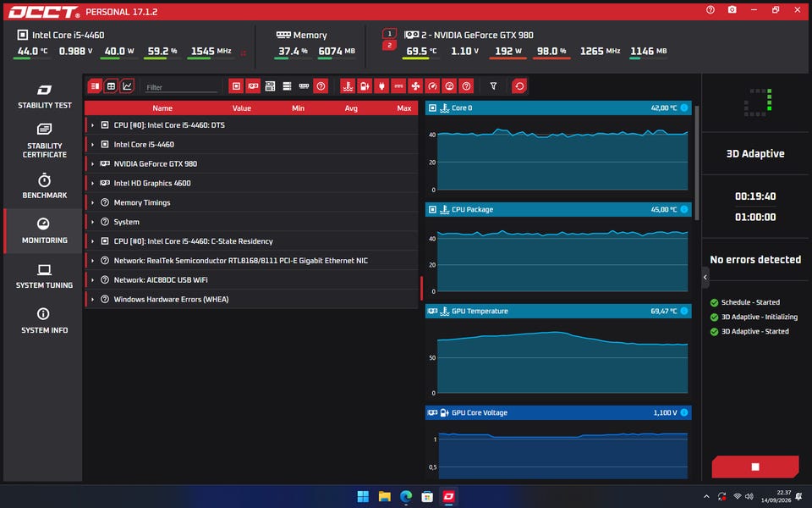
Task: Toggle the CPU sensor filter icon
Action: (236, 86)
